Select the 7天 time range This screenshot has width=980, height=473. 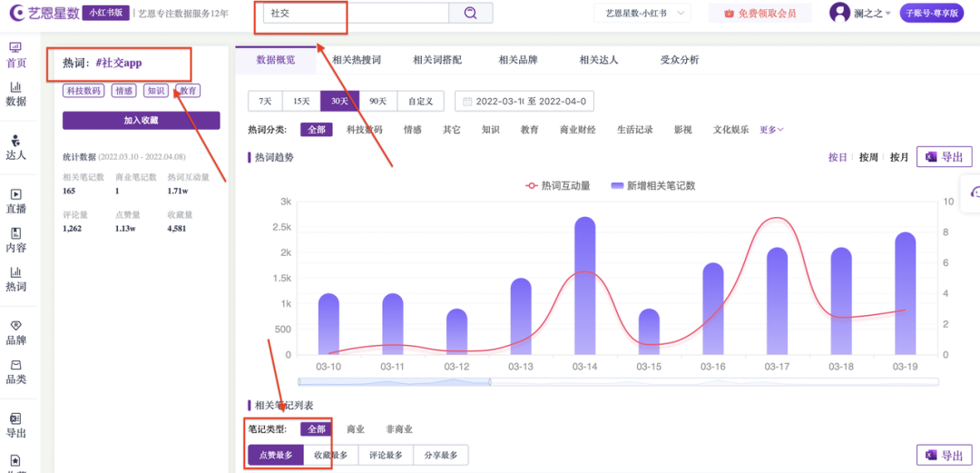pyautogui.click(x=265, y=101)
